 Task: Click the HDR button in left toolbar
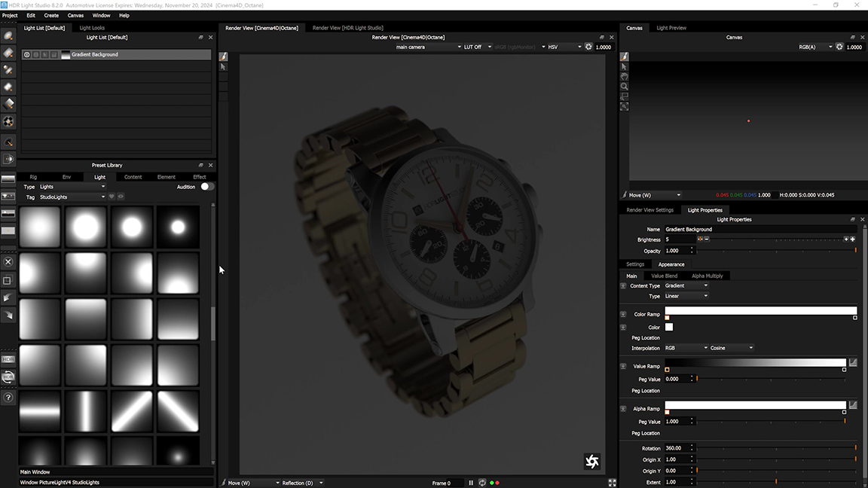pyautogui.click(x=8, y=360)
